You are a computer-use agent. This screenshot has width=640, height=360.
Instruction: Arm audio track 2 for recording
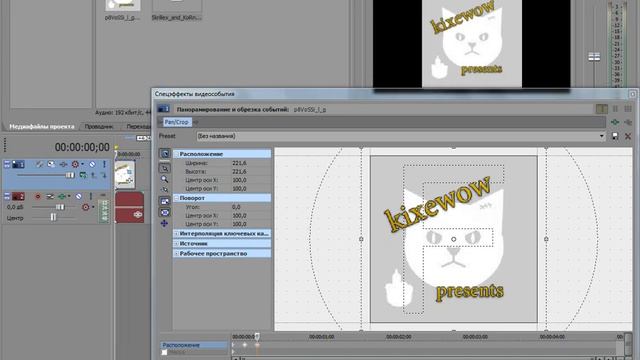click(x=38, y=197)
